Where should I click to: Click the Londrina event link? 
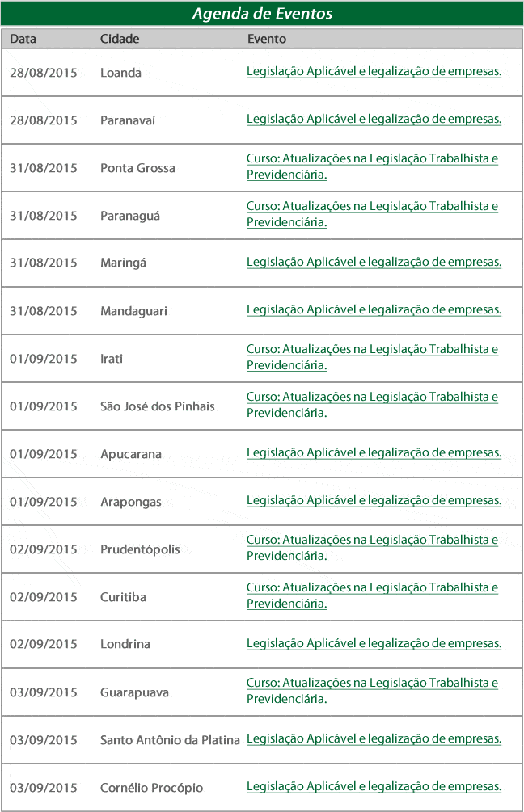pyautogui.click(x=374, y=643)
